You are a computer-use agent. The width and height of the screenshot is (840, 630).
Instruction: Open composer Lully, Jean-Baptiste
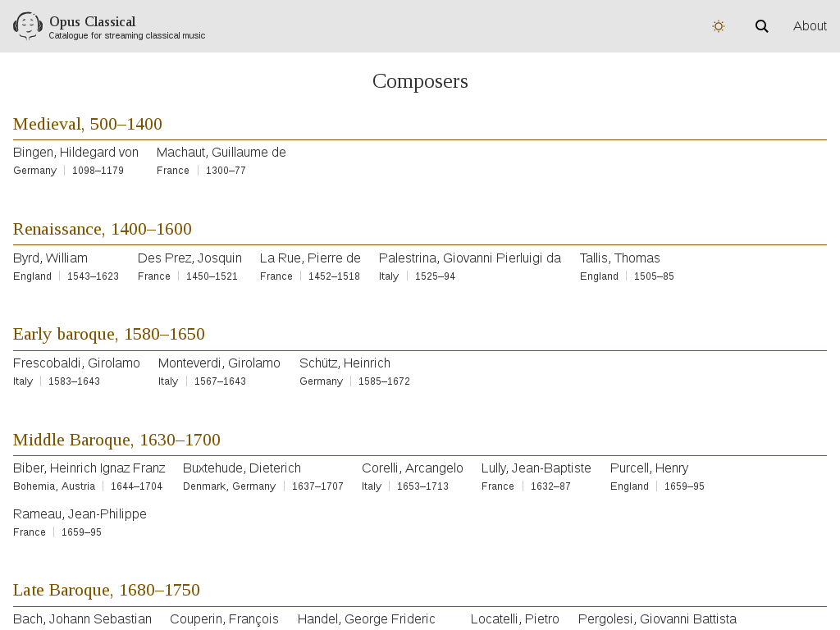point(536,468)
